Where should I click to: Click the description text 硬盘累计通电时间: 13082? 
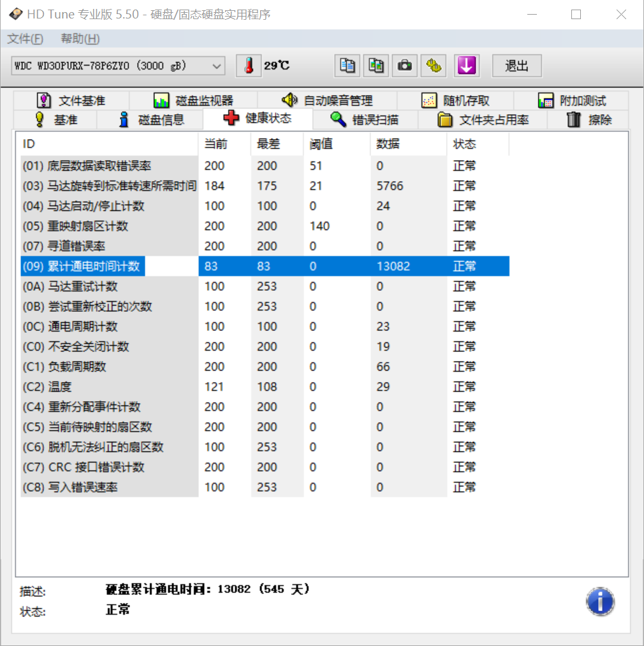208,589
